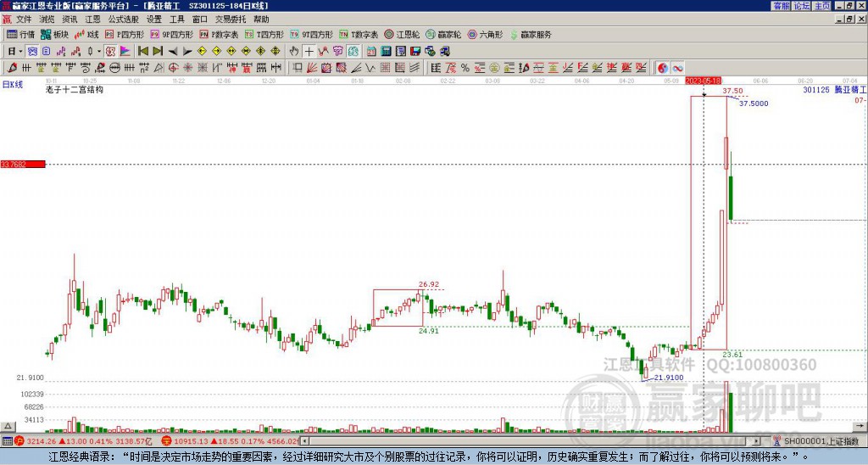The width and height of the screenshot is (868, 465).
Task: Open the 客服 customer service link
Action: 781,6
